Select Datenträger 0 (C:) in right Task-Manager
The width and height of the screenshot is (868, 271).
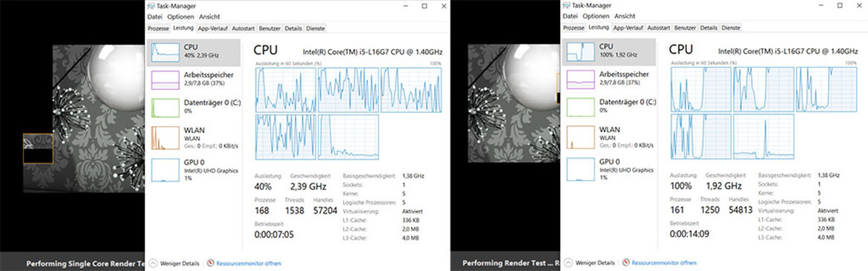(x=609, y=107)
